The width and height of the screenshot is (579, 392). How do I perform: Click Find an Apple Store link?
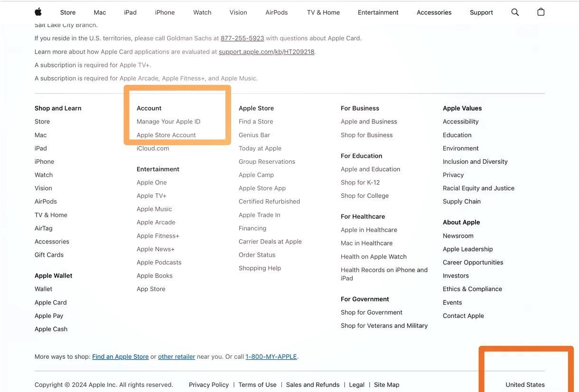coord(121,356)
